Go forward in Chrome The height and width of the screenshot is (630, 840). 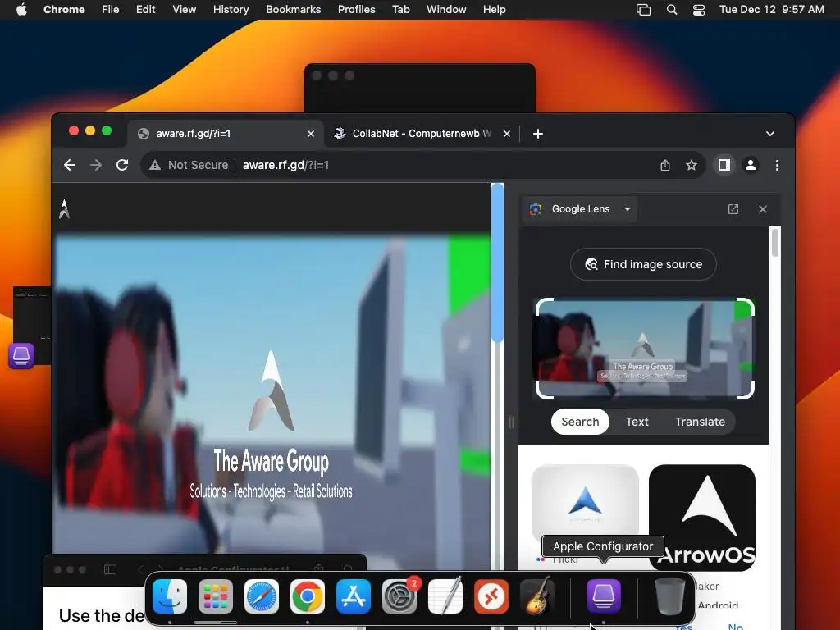(x=96, y=165)
